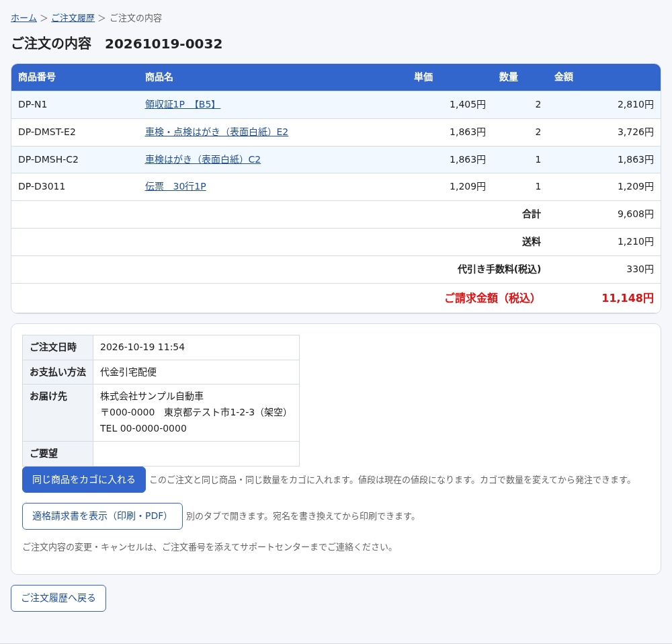Click the ご注文の内容 breadcrumb text
The width and height of the screenshot is (672, 644).
tap(136, 18)
